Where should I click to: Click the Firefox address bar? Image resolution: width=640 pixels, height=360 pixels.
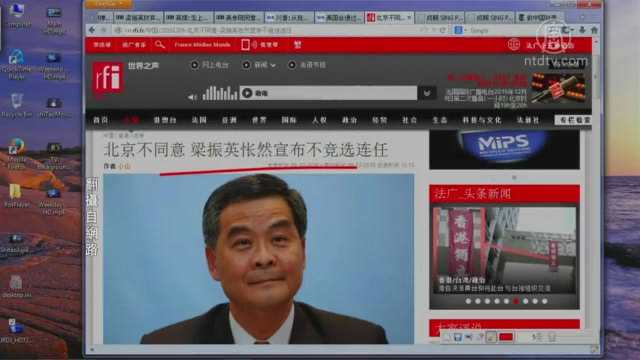pos(265,30)
